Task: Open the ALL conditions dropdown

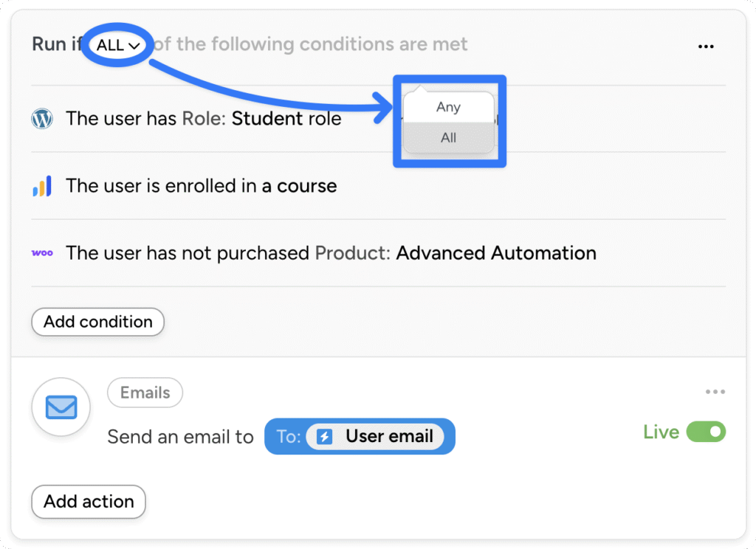Action: (x=116, y=45)
